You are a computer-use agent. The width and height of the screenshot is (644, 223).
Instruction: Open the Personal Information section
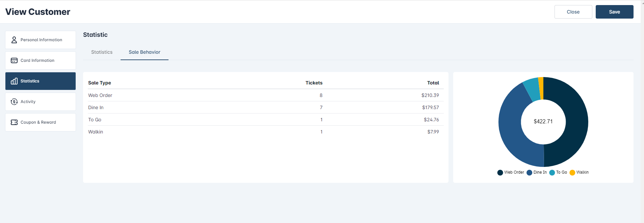pyautogui.click(x=41, y=40)
